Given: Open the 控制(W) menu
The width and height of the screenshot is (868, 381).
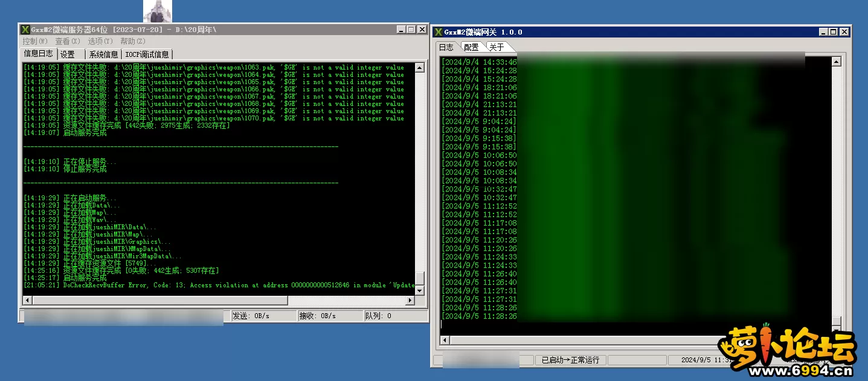Looking at the screenshot, I should point(35,42).
